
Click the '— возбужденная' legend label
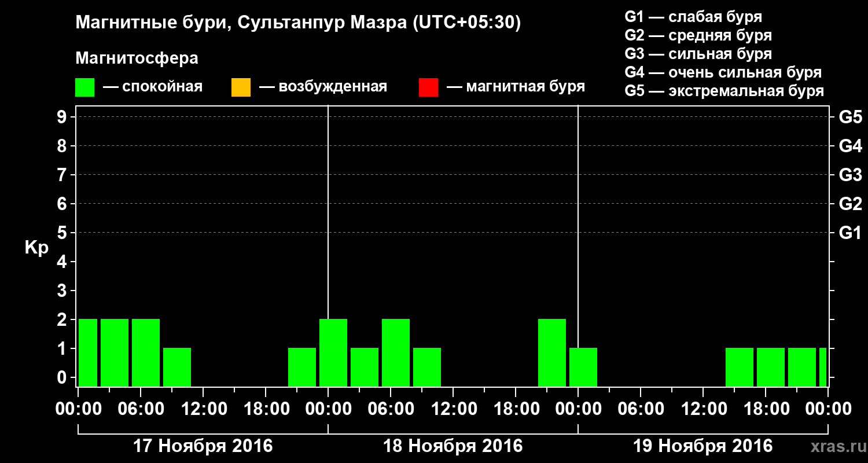pyautogui.click(x=323, y=87)
